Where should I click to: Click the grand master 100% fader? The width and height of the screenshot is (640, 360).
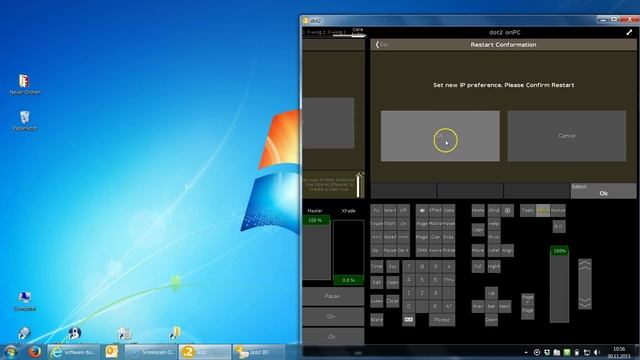click(559, 284)
